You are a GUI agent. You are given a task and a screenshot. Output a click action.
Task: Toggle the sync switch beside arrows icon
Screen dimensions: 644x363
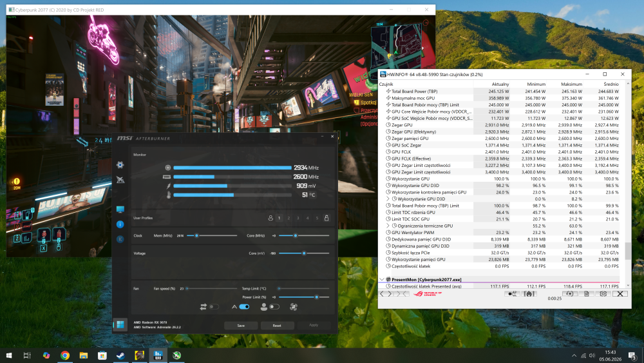point(214,307)
